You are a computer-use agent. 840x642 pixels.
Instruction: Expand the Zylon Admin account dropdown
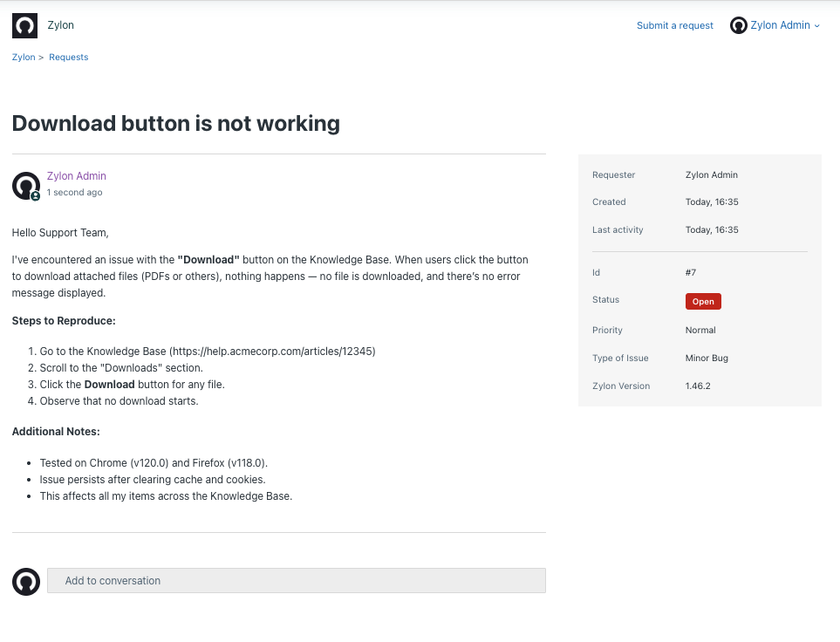(x=782, y=25)
